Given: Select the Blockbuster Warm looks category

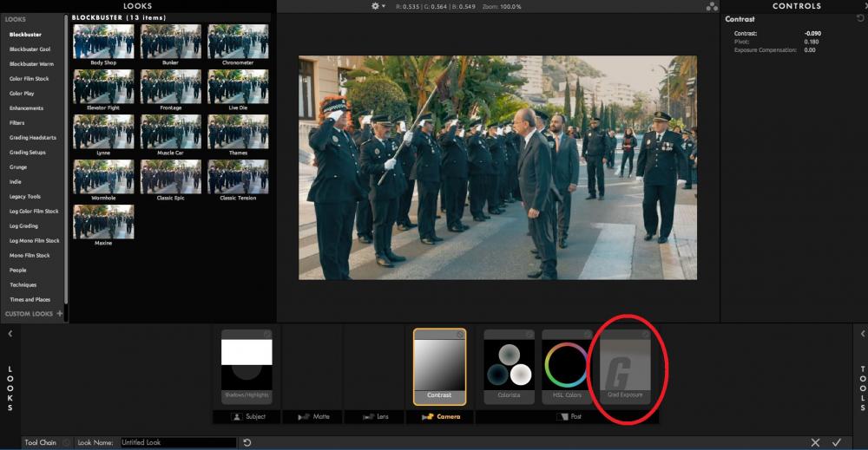Looking at the screenshot, I should pos(31,64).
